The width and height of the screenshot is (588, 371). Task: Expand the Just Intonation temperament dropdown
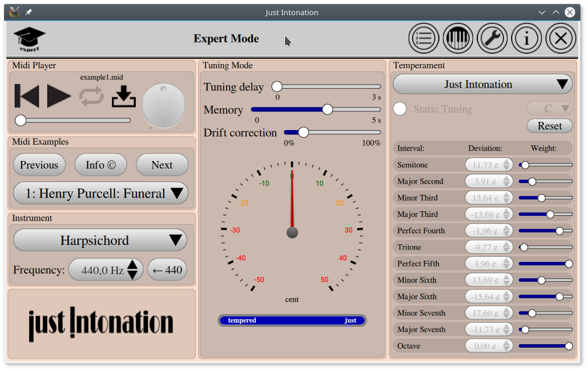pos(483,84)
